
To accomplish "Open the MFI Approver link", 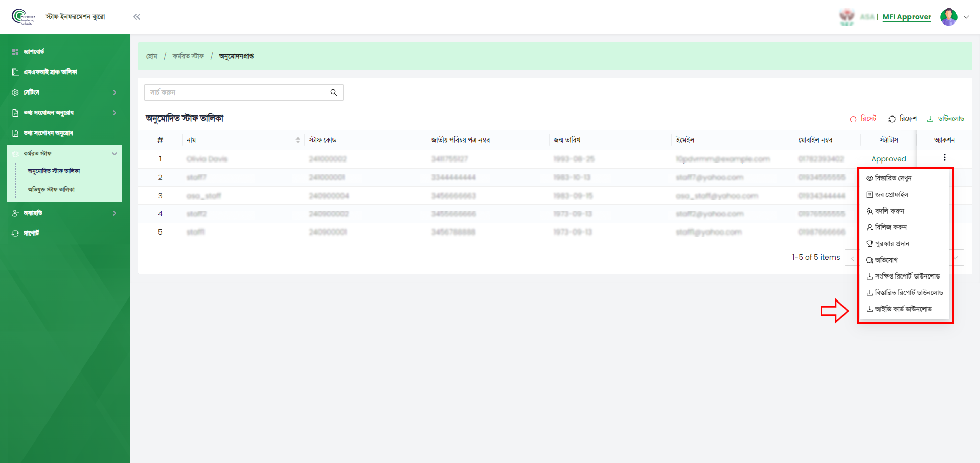I will pyautogui.click(x=907, y=17).
